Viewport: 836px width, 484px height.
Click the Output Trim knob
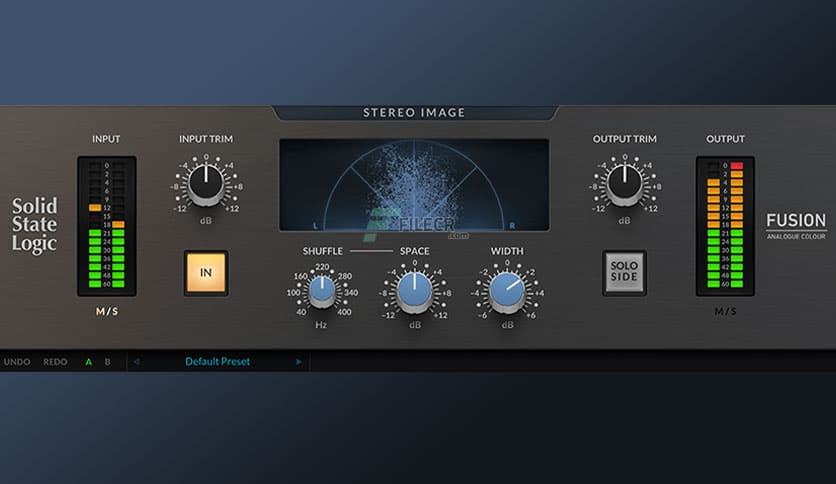point(625,184)
